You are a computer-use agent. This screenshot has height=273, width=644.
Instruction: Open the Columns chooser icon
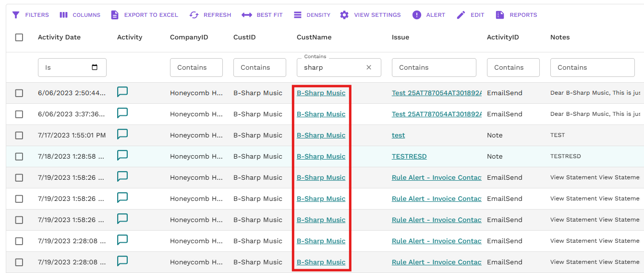click(x=63, y=15)
